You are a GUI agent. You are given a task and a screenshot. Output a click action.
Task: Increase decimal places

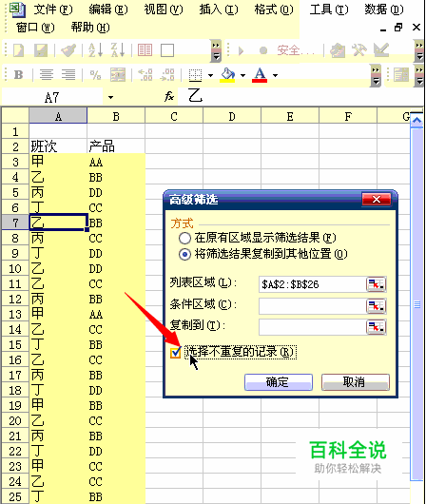click(x=145, y=75)
